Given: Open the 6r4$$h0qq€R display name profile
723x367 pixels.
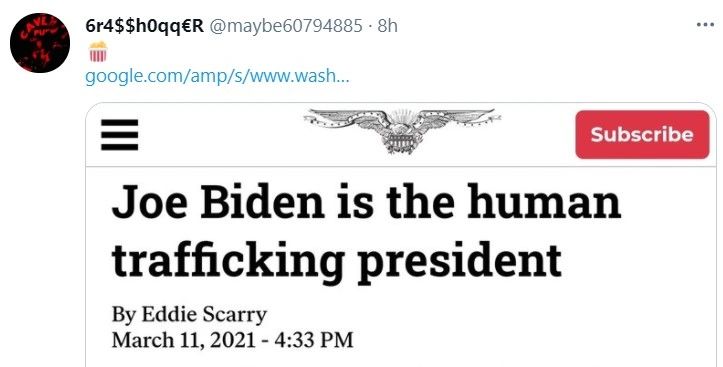Looking at the screenshot, I should 145,26.
